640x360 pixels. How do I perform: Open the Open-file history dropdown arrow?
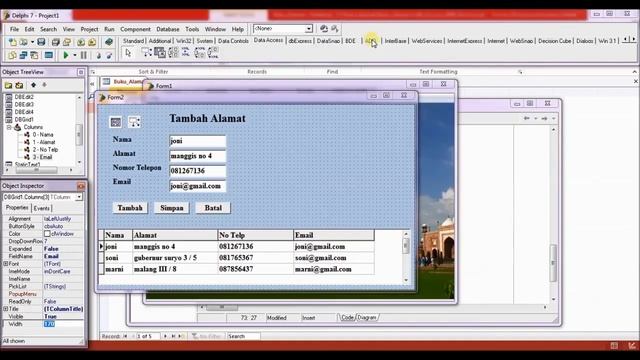pos(32,42)
